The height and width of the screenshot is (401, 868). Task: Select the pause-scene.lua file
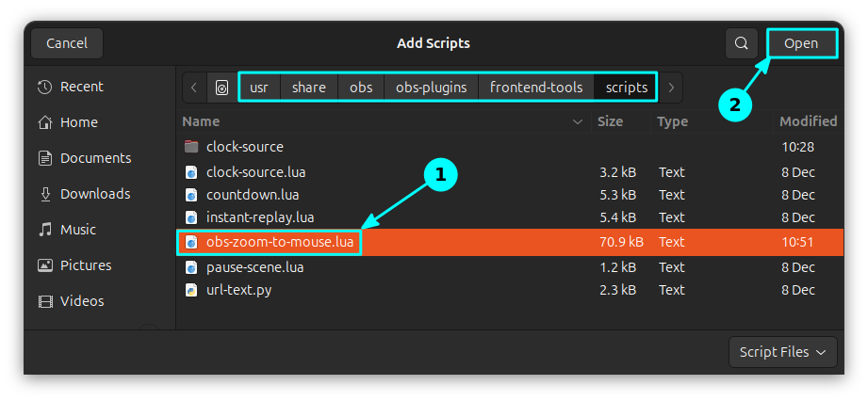[255, 266]
